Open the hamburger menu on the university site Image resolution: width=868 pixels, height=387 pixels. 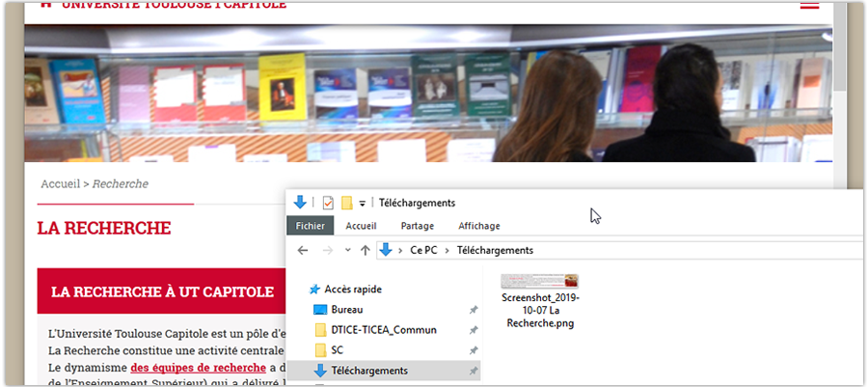809,5
